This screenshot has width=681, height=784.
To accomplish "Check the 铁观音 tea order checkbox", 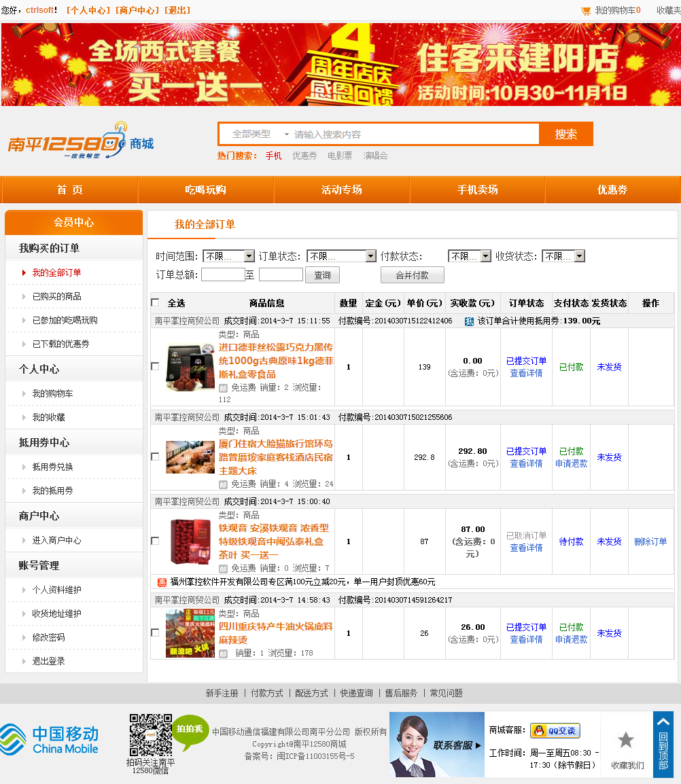I will (x=155, y=541).
